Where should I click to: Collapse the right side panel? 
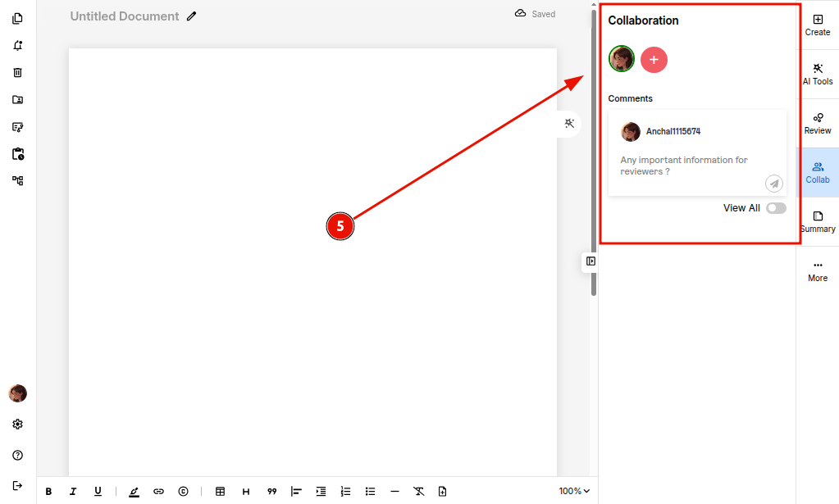click(590, 261)
